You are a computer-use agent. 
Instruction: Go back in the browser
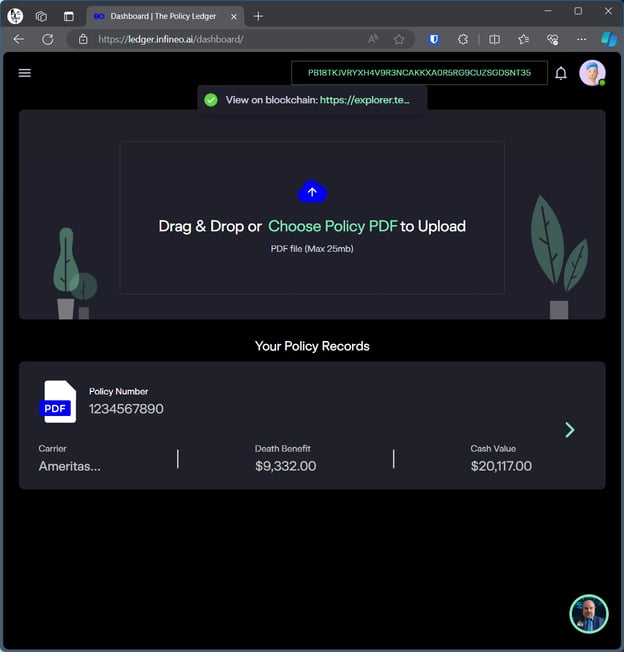[19, 40]
